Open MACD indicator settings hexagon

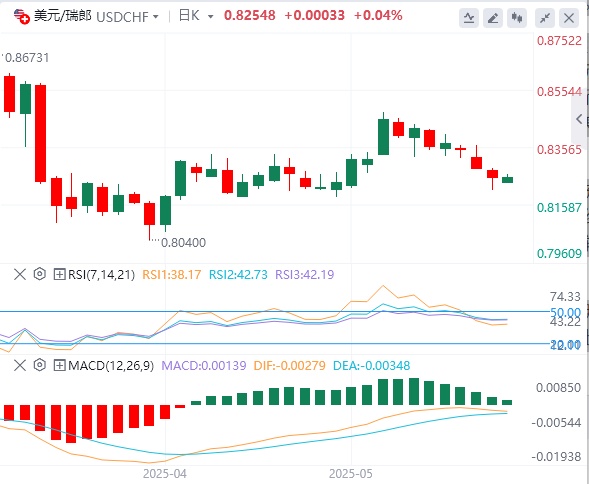point(39,365)
